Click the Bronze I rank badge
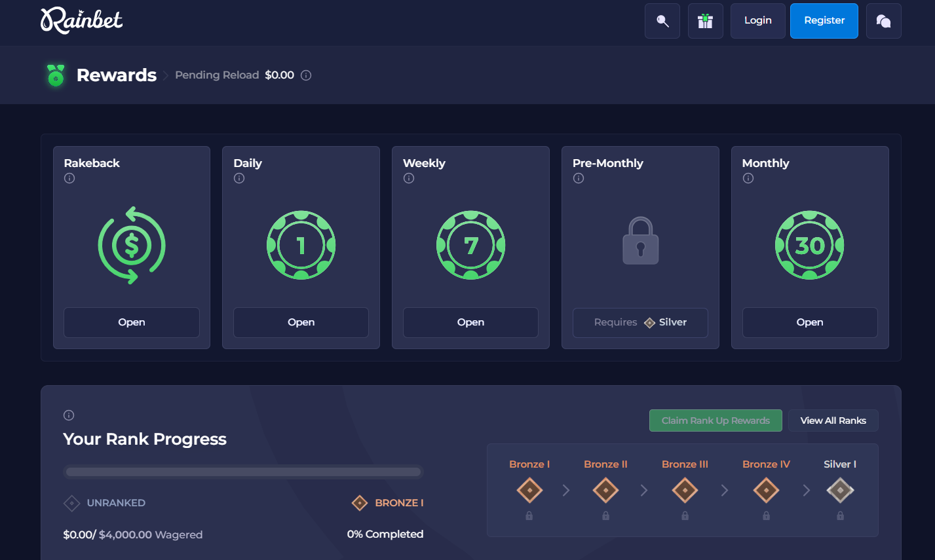Viewport: 935px width, 560px height. click(529, 490)
